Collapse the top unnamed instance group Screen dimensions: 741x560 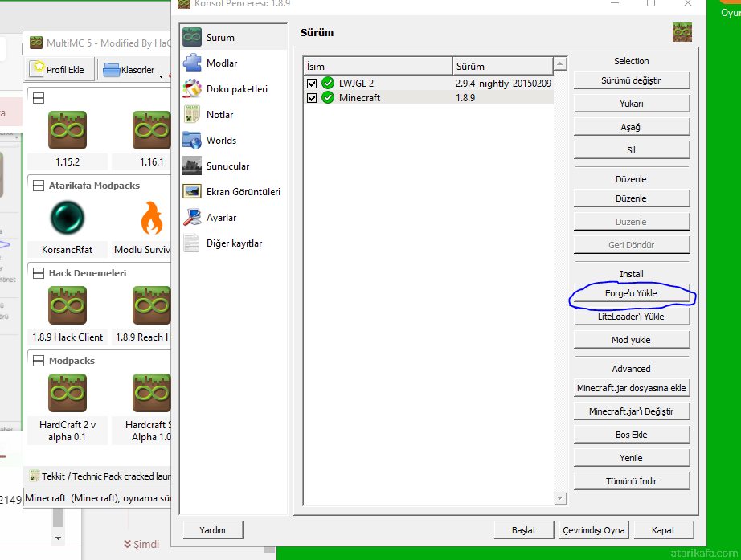pyautogui.click(x=39, y=98)
